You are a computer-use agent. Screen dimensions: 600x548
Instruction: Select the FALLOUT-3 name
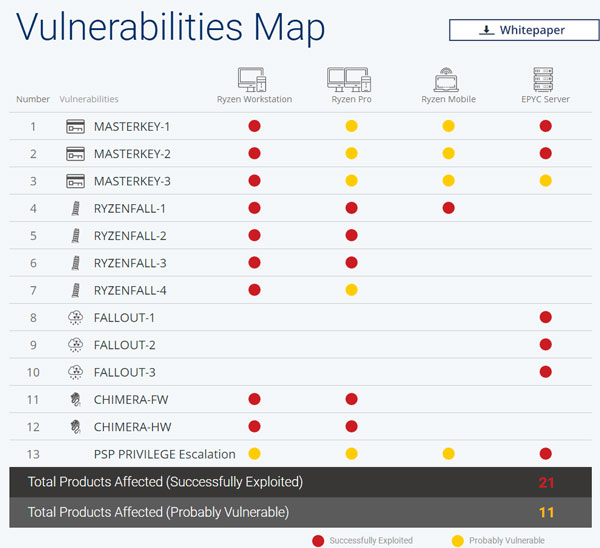click(124, 372)
